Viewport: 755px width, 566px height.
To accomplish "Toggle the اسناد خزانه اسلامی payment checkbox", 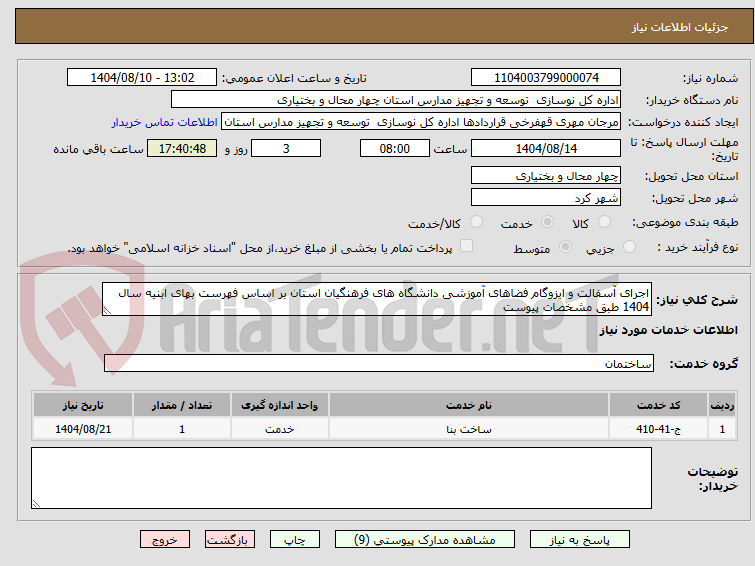I will (466, 246).
